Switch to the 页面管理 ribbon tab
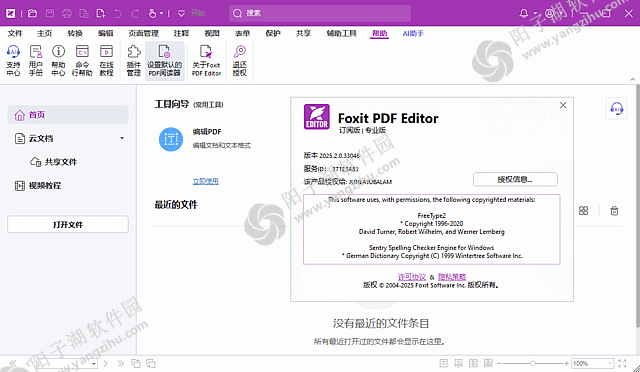The height and width of the screenshot is (372, 640). [143, 33]
